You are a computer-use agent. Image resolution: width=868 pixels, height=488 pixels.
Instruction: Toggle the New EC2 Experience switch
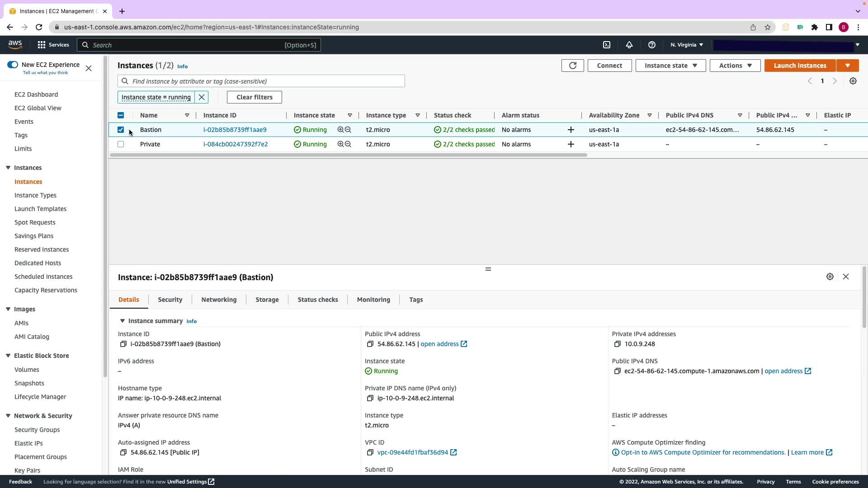13,65
